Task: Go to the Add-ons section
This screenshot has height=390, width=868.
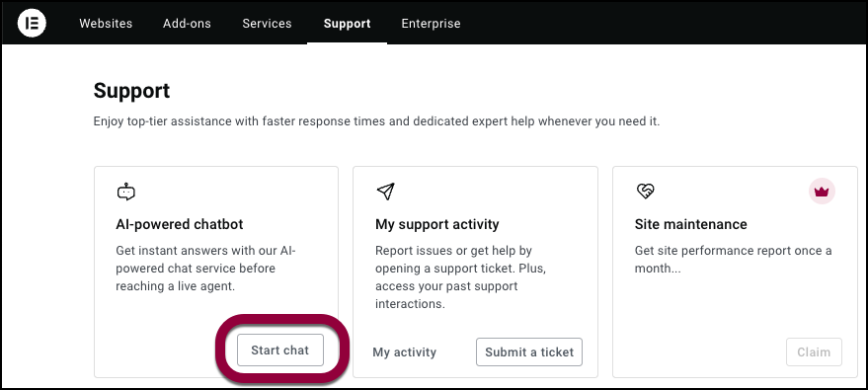Action: [x=187, y=24]
